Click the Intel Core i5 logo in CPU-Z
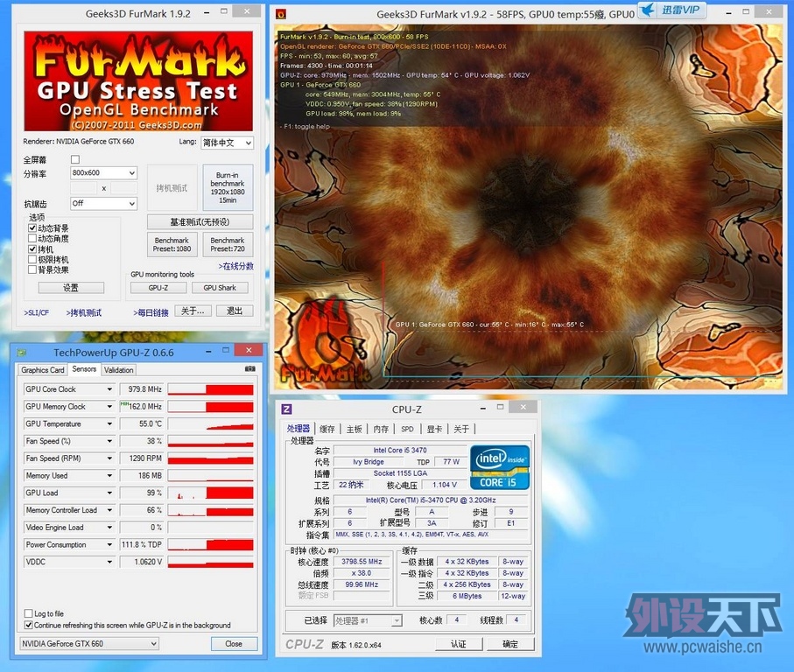 [x=499, y=467]
